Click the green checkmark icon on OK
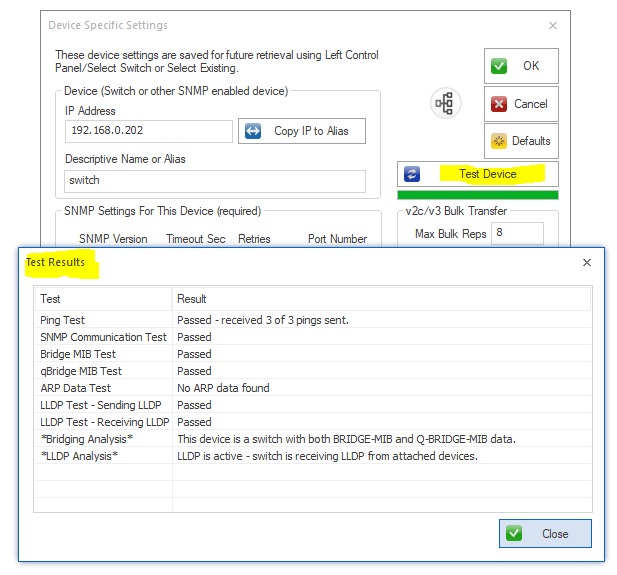This screenshot has height=575, width=617. click(499, 66)
